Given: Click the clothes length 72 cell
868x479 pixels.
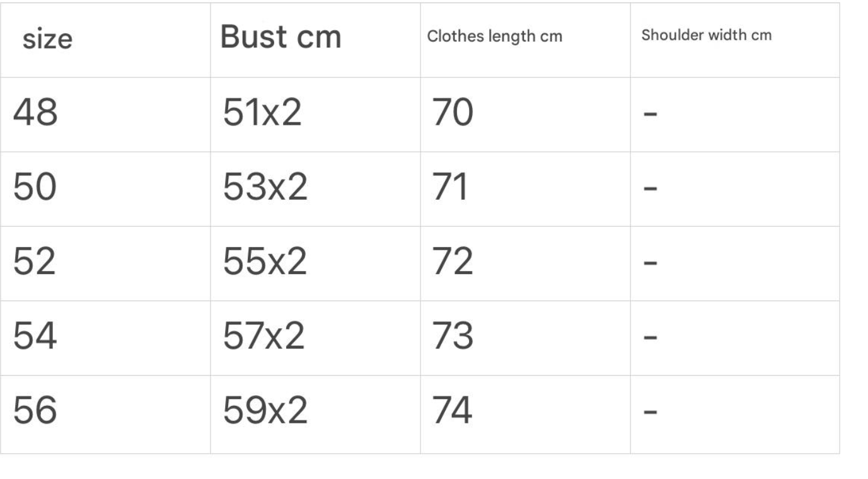Looking at the screenshot, I should (x=453, y=263).
